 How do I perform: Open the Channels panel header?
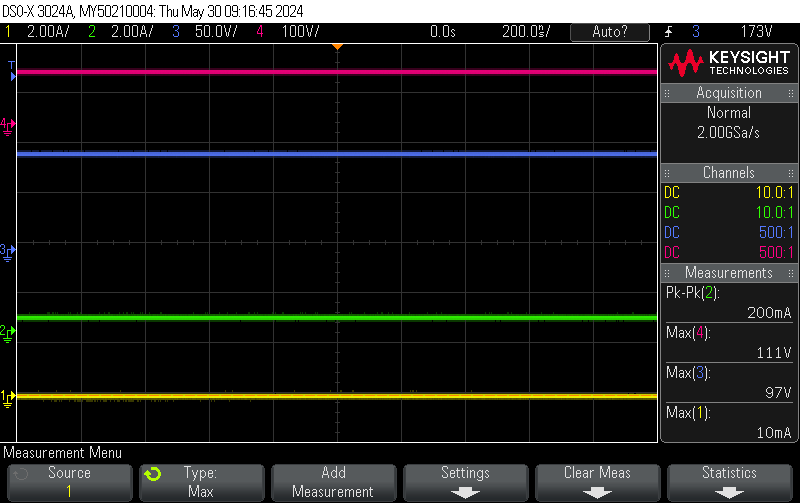(x=729, y=173)
